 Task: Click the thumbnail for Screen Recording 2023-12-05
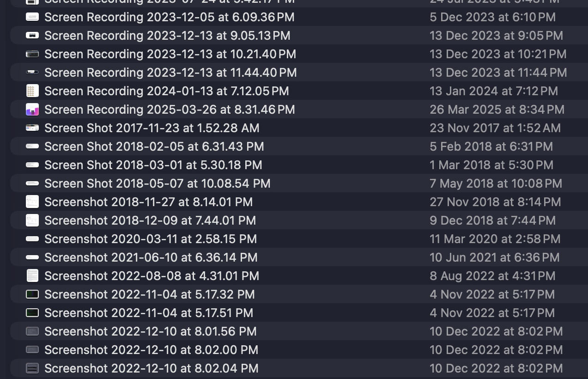coord(32,17)
